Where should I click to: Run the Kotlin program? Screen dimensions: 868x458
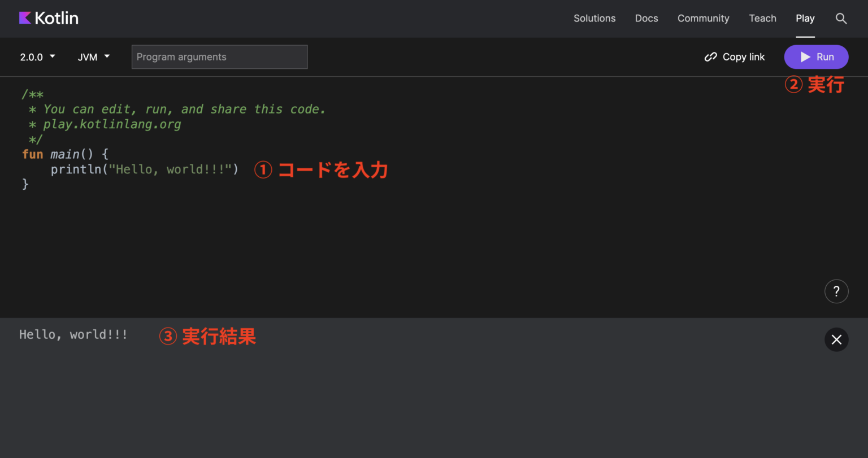click(x=816, y=56)
